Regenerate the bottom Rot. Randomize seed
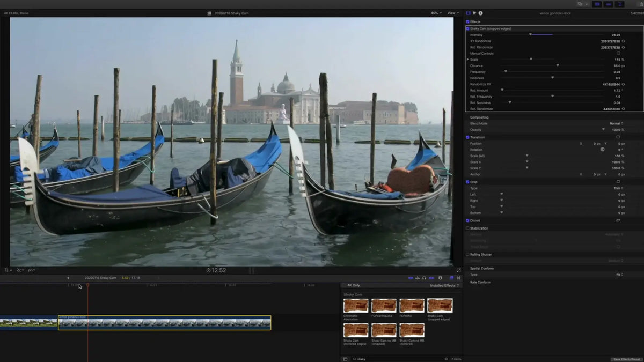 coord(624,109)
